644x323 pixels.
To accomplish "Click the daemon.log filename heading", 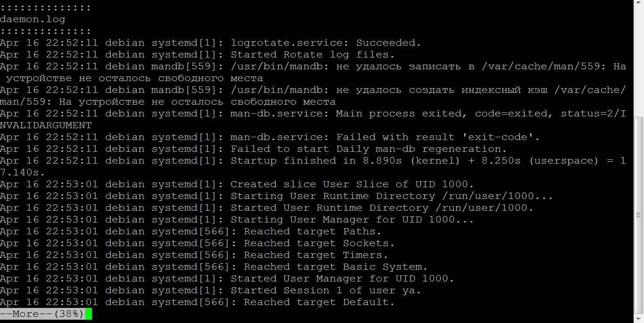I will (33, 19).
